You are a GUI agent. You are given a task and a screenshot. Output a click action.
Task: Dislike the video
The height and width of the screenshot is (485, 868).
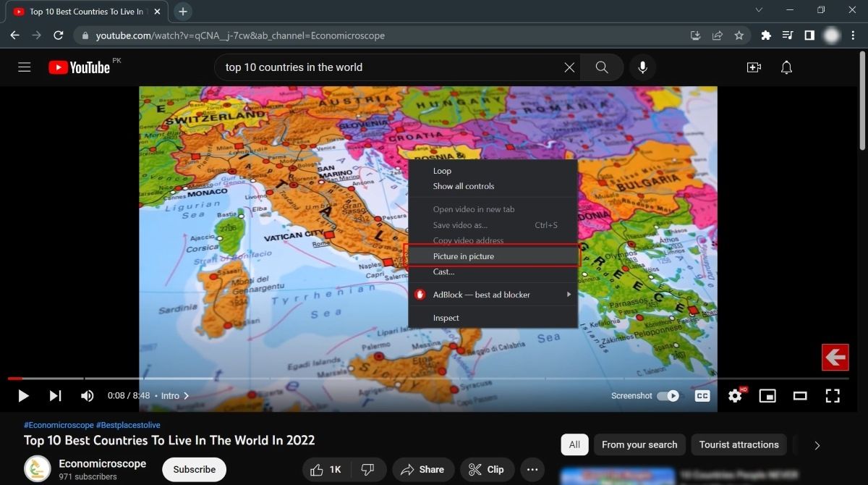367,469
